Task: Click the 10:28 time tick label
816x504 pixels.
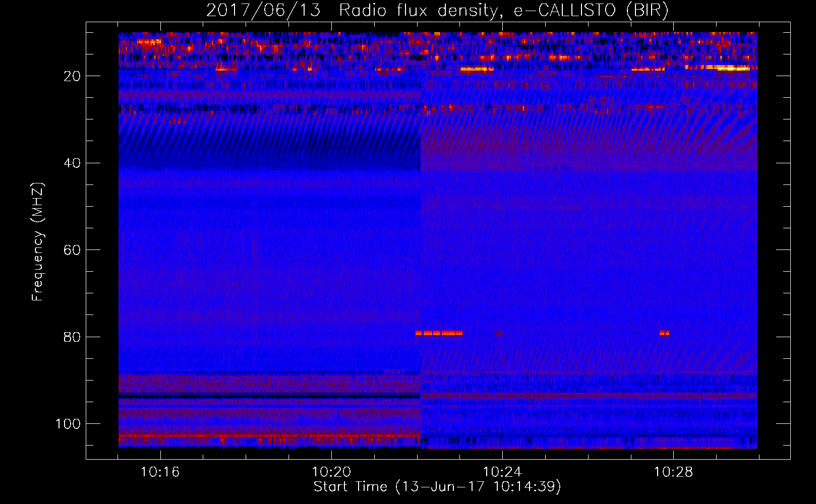Action: point(673,472)
